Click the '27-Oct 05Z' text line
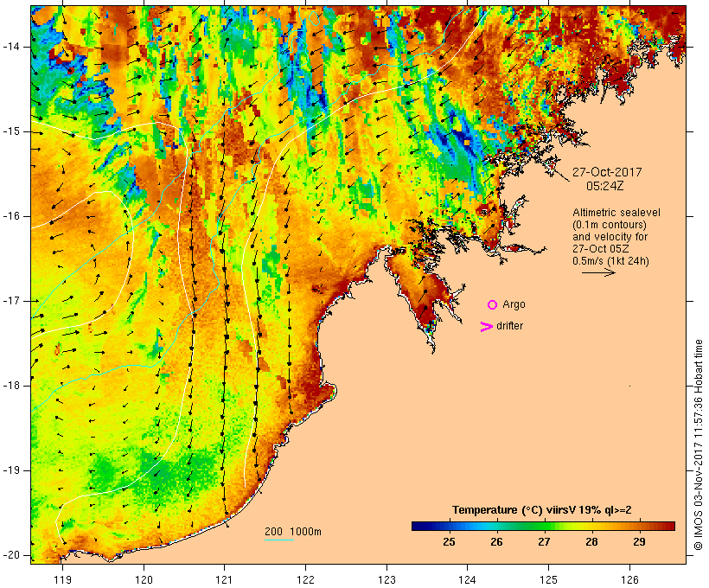Viewport: 709px width, 588px height. pos(600,249)
